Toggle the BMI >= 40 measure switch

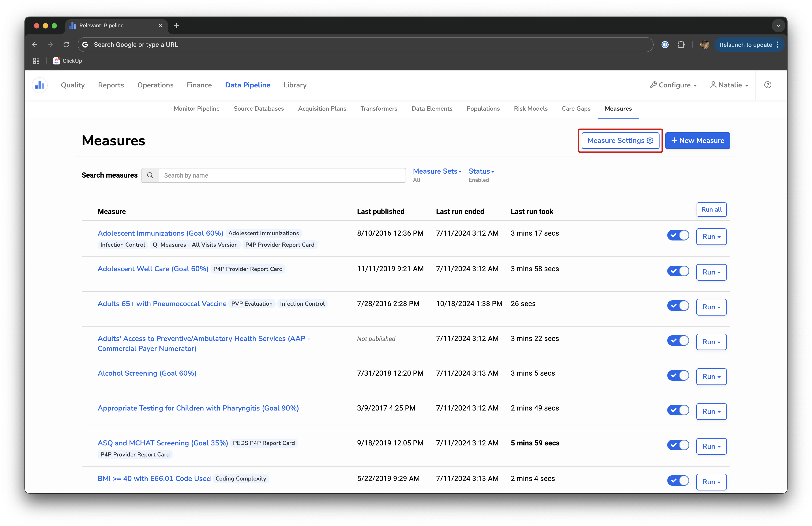point(678,481)
